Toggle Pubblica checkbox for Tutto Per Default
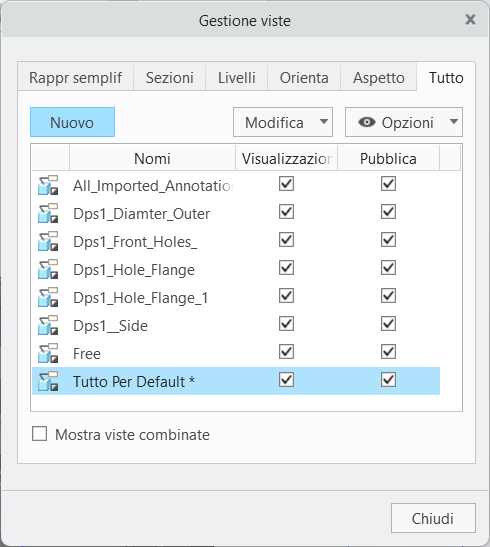490x547 pixels. click(x=388, y=380)
